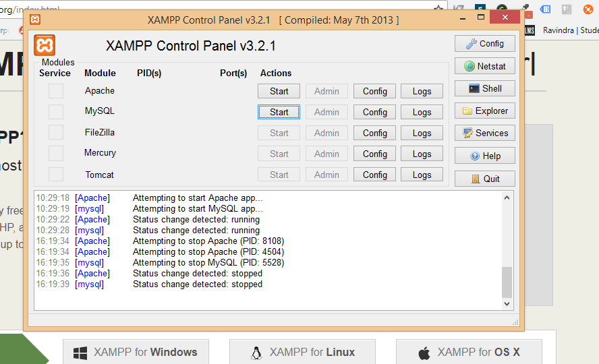Click the Apache module name
The height and width of the screenshot is (364, 599).
(x=100, y=91)
